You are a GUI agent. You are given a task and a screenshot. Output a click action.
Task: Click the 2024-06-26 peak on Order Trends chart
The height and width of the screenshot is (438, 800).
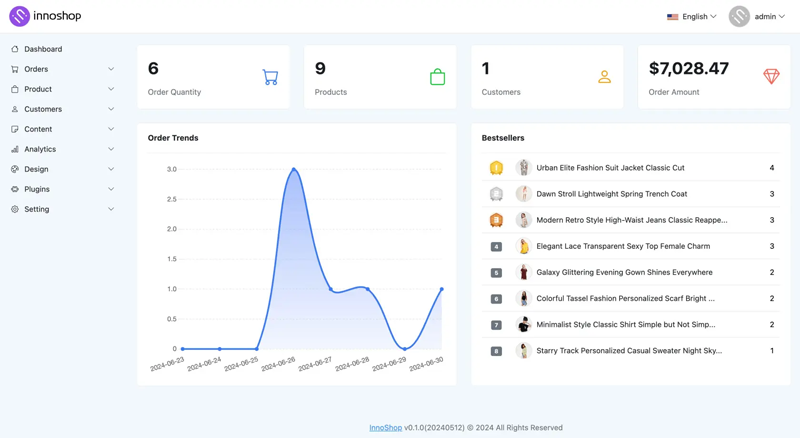point(293,169)
